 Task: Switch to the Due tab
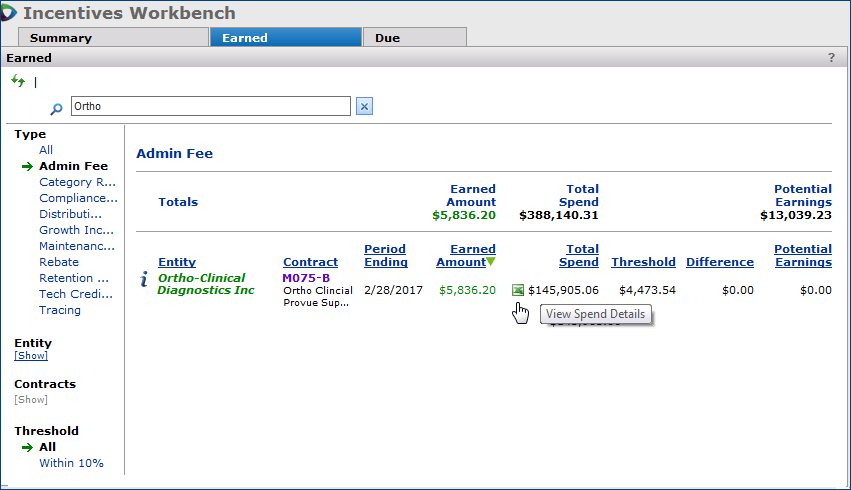[387, 38]
